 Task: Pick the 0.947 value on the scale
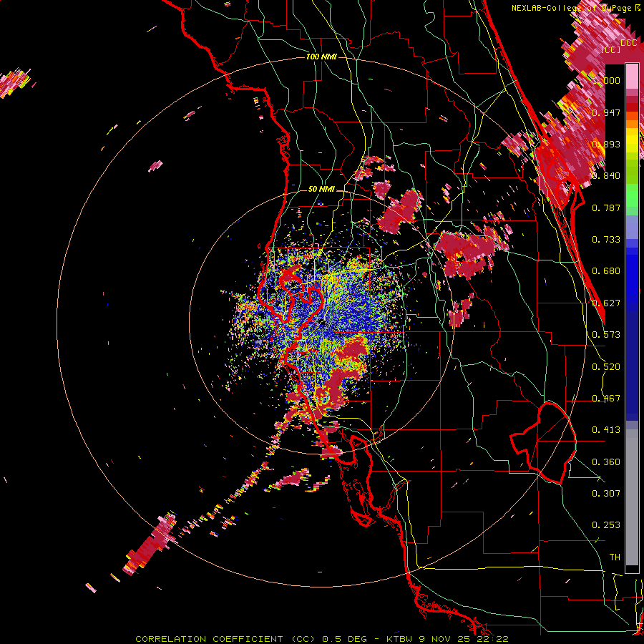[x=606, y=112]
